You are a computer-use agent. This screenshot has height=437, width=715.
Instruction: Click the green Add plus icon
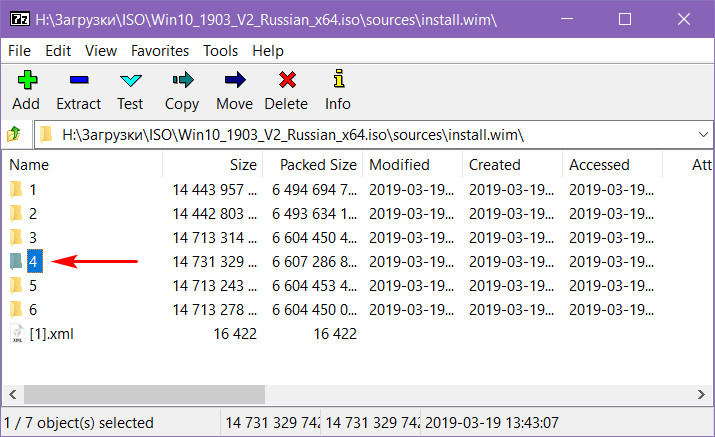27,80
